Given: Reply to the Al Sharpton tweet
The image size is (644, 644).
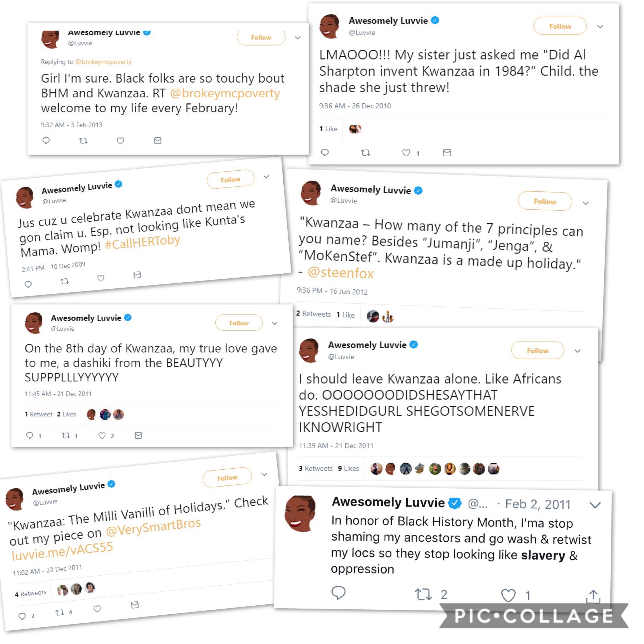Looking at the screenshot, I should 325,152.
